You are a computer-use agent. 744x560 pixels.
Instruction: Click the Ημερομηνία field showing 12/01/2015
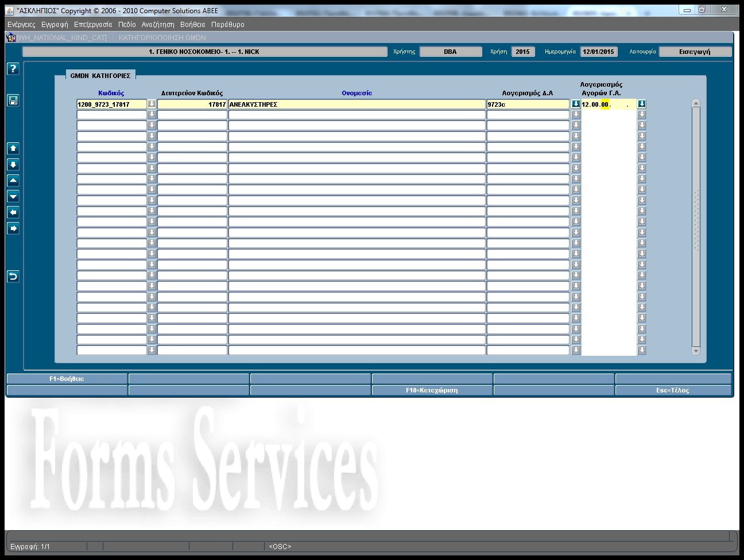599,52
